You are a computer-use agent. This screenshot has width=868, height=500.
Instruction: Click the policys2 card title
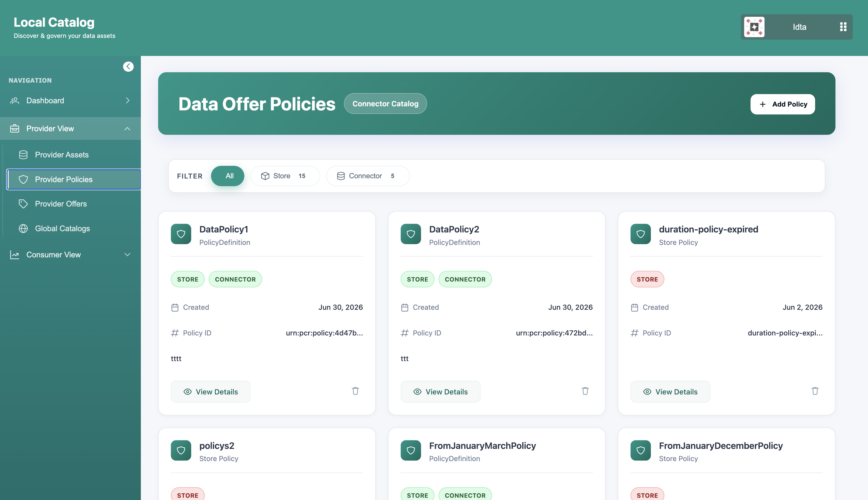(217, 446)
